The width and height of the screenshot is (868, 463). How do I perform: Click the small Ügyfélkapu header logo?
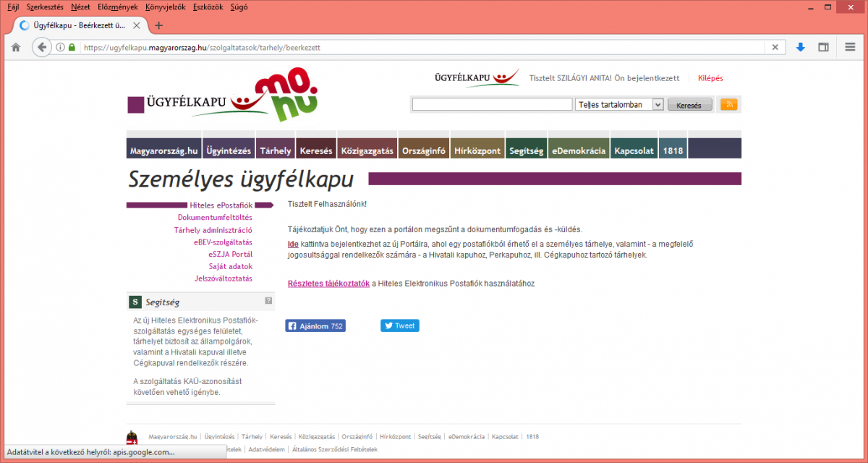[x=477, y=77]
